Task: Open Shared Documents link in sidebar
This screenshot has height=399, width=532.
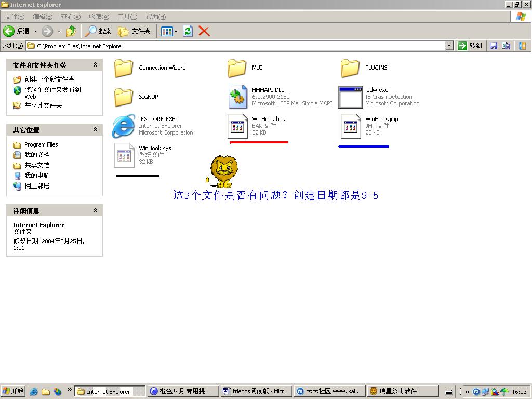Action: (x=37, y=165)
